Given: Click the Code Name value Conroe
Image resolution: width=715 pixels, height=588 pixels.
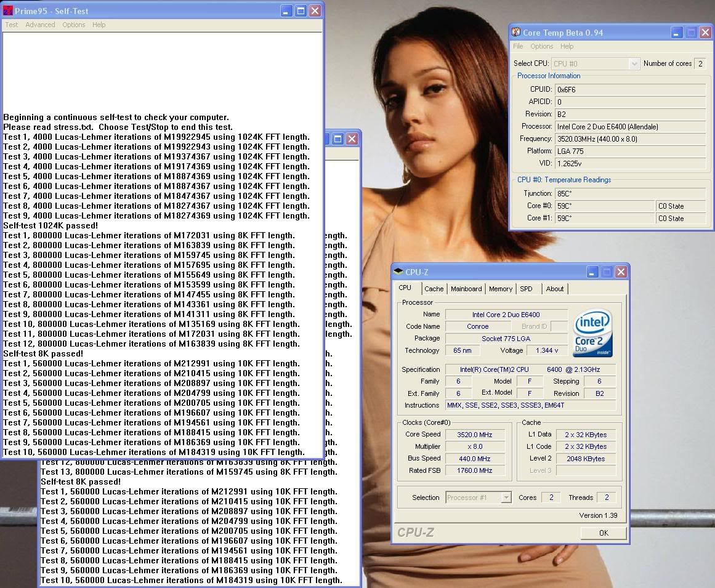Looking at the screenshot, I should 478,326.
